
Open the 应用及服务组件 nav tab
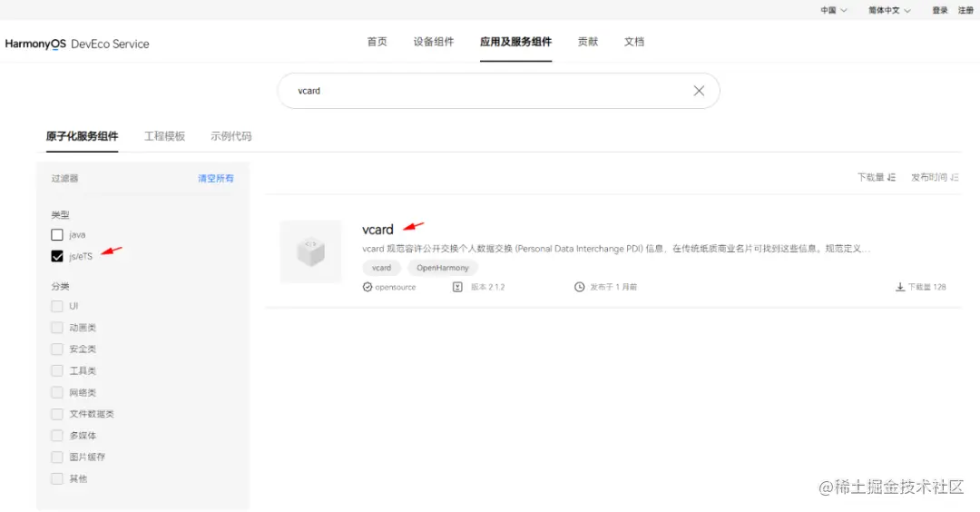515,42
